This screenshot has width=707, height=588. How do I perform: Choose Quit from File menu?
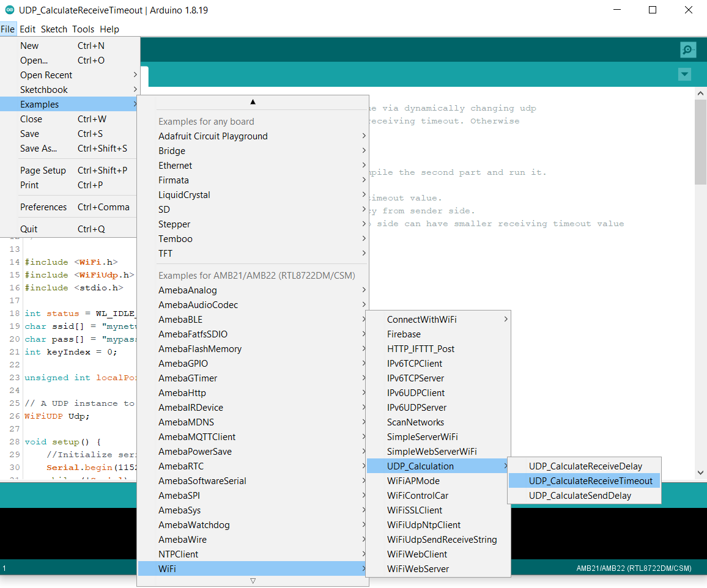[x=70, y=229]
